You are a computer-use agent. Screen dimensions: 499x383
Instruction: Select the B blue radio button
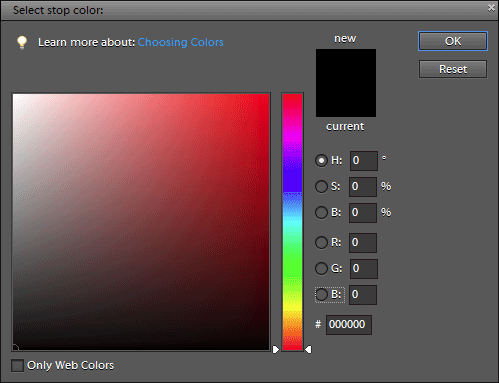(x=321, y=294)
